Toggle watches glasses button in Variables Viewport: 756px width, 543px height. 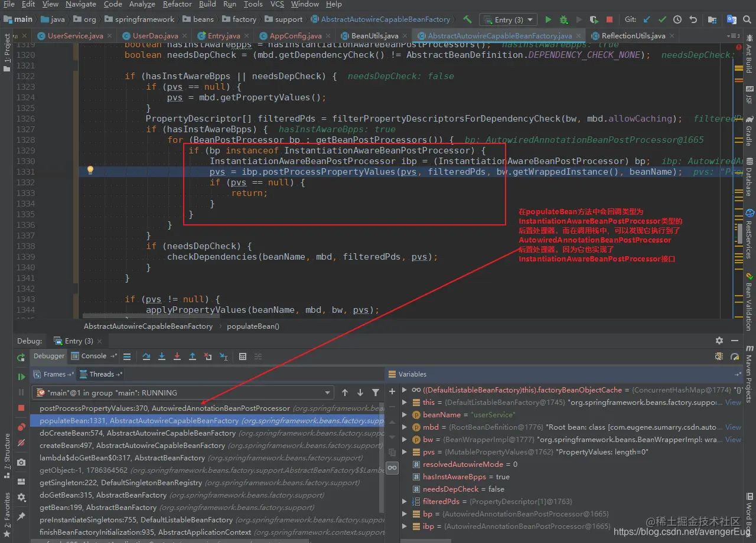click(392, 467)
